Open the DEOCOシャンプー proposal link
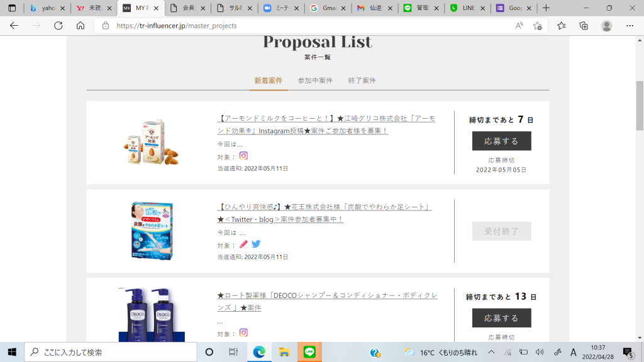 (327, 301)
